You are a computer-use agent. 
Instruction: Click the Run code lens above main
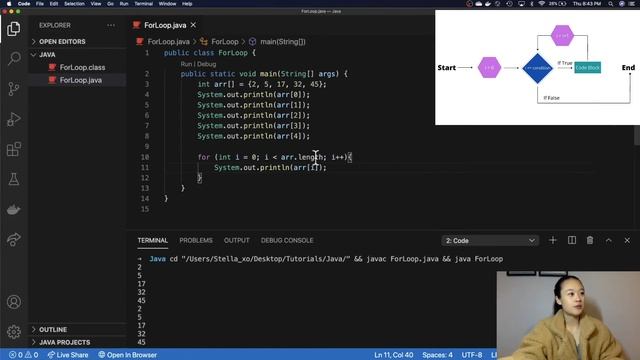point(186,64)
